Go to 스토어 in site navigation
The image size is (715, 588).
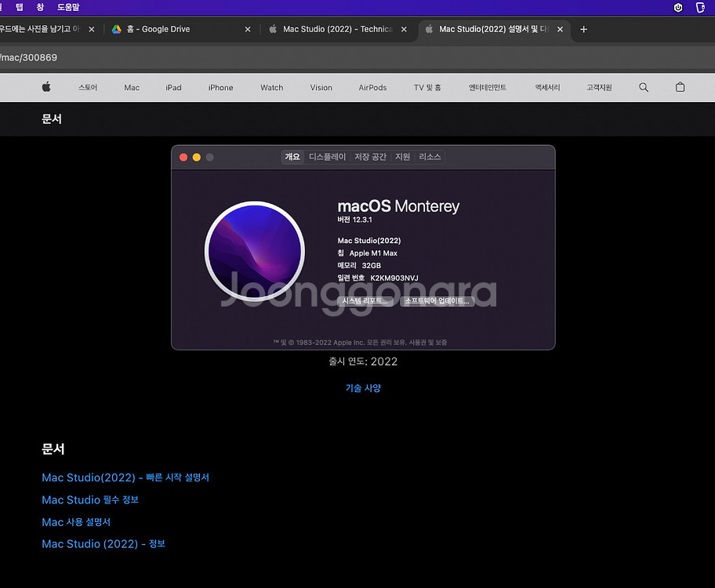point(88,88)
